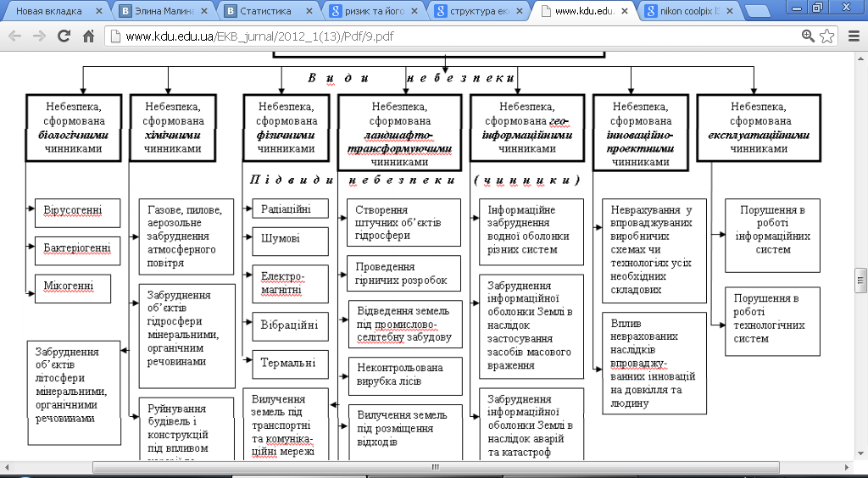This screenshot has height=478, width=868.
Task: Click the експлуатаційними чинниками header box
Action: [759, 128]
